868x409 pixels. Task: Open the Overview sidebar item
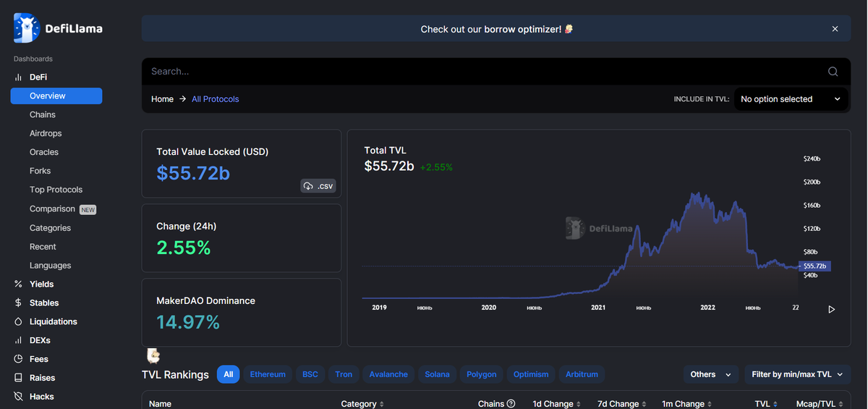(56, 96)
